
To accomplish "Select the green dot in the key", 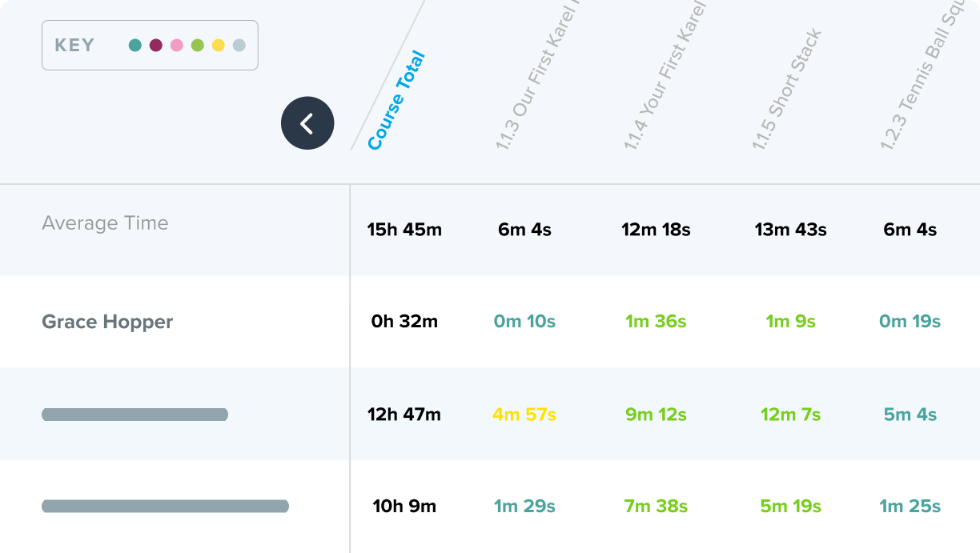I will pos(198,46).
